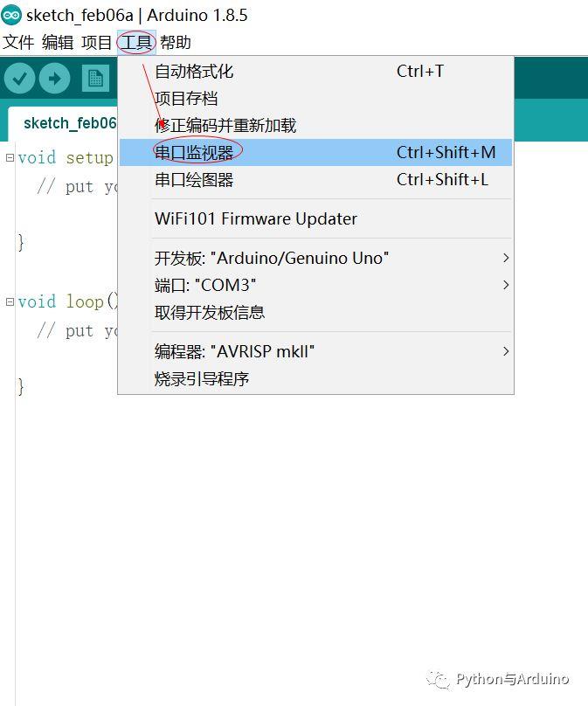
Task: Open the 帮助 menu
Action: point(176,42)
